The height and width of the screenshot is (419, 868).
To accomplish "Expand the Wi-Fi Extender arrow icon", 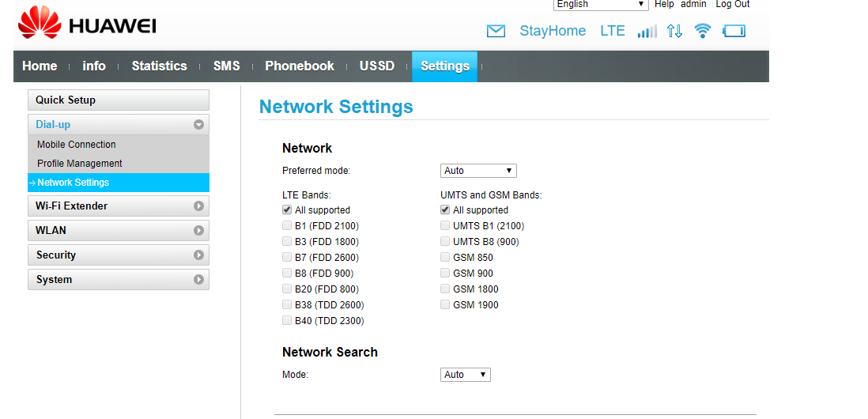I will tap(198, 206).
